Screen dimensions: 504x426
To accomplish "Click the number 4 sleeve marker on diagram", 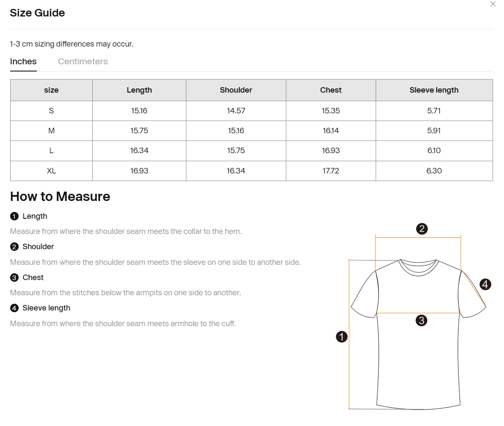I will coord(485,284).
